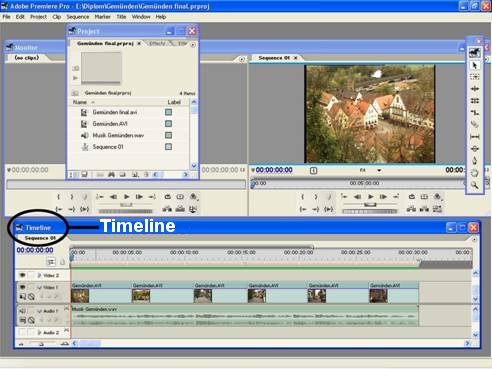
Task: Click Play In to Out in Program monitor
Action: [x=329, y=209]
